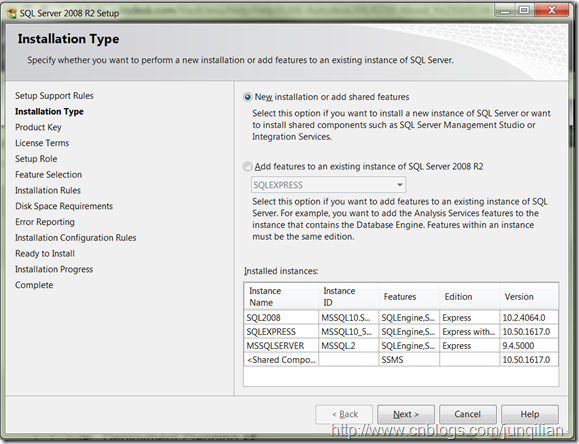
Task: Click the SQL Server Setup title bar icon
Action: tap(12, 13)
